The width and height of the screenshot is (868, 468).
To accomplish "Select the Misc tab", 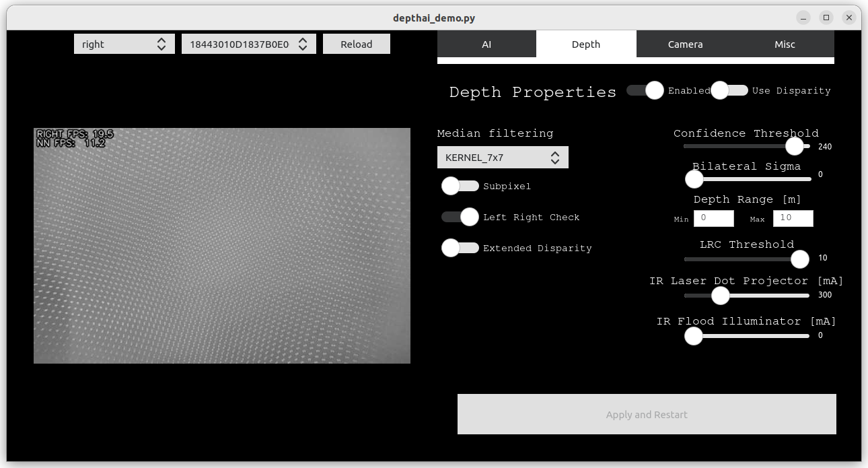I will pyautogui.click(x=785, y=44).
